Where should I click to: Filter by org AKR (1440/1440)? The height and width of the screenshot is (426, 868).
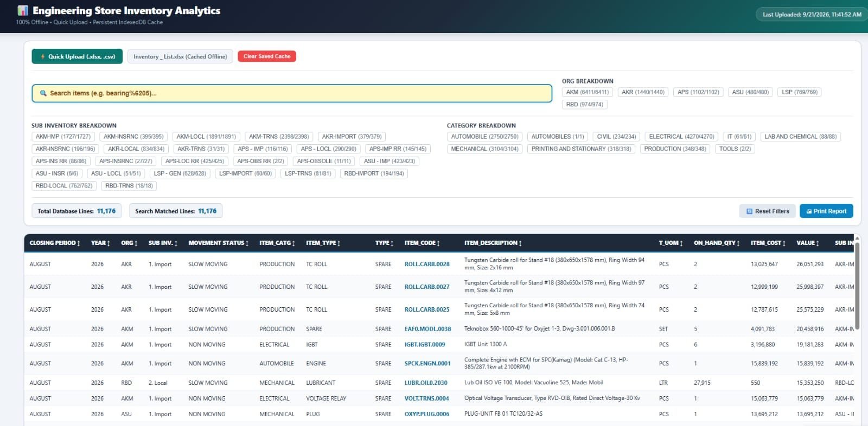(643, 92)
